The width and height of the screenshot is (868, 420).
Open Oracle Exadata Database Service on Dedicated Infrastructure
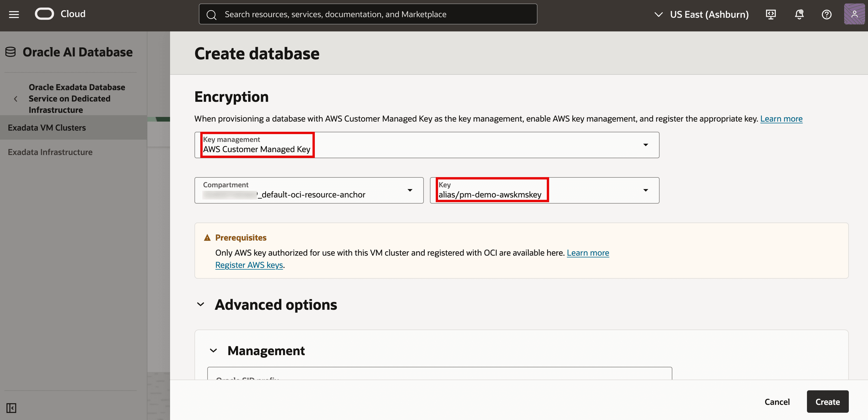click(x=77, y=98)
